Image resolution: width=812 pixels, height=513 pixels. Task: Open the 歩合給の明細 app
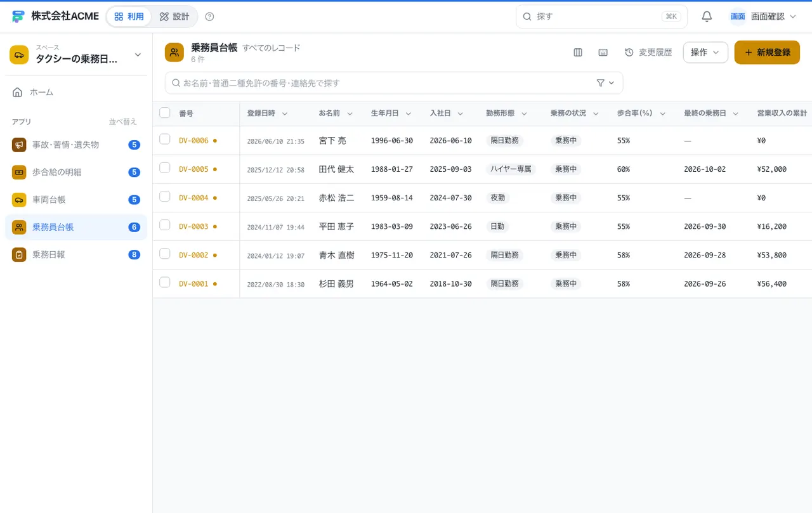click(76, 172)
